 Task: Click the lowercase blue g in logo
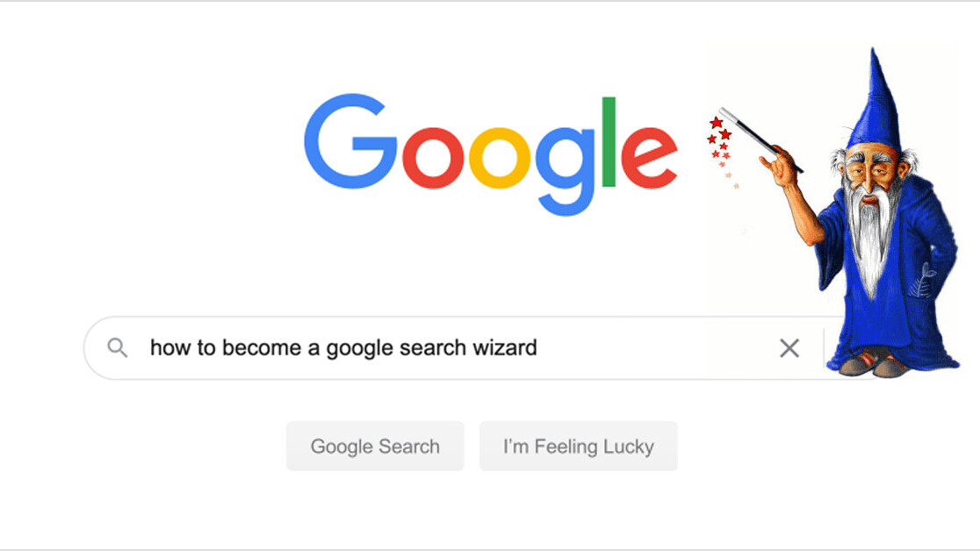click(x=566, y=170)
